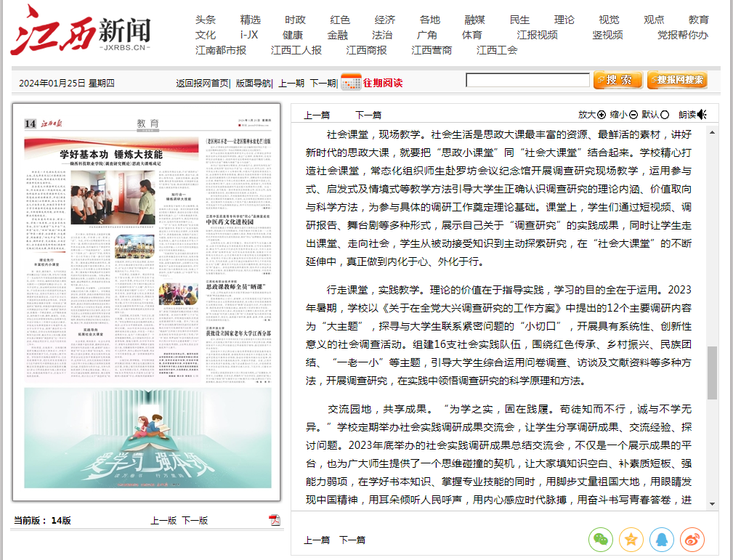Viewport: 733px width, 560px height.
Task: Open the 教育 navigation item
Action: (x=698, y=20)
